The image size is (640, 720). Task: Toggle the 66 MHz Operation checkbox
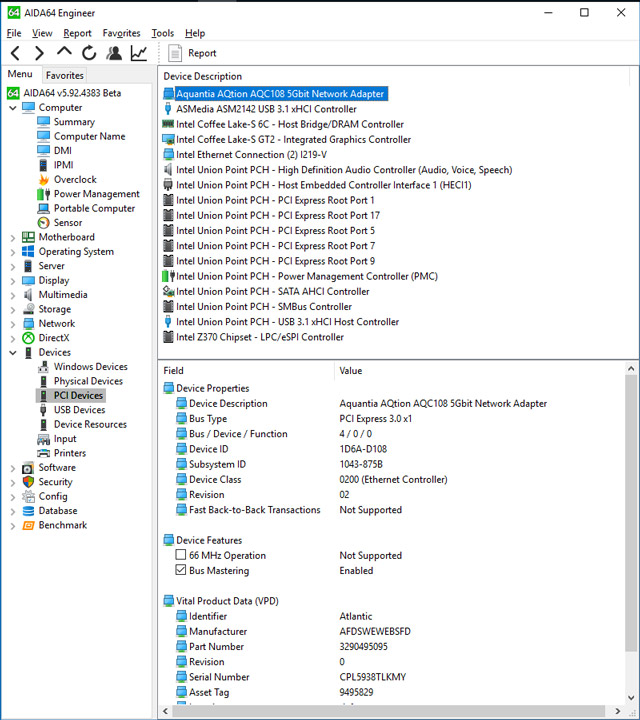click(x=181, y=555)
